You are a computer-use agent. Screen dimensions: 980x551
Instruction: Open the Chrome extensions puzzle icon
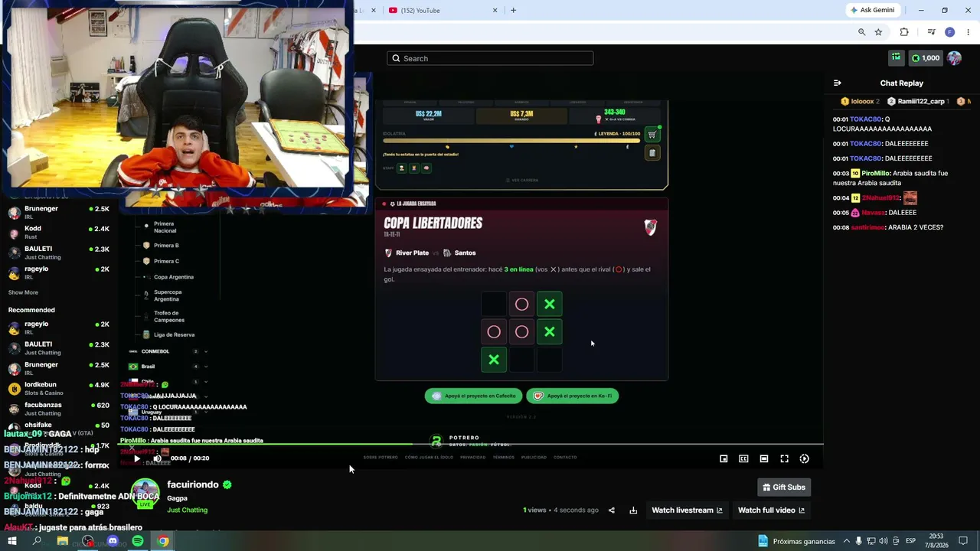tap(904, 32)
